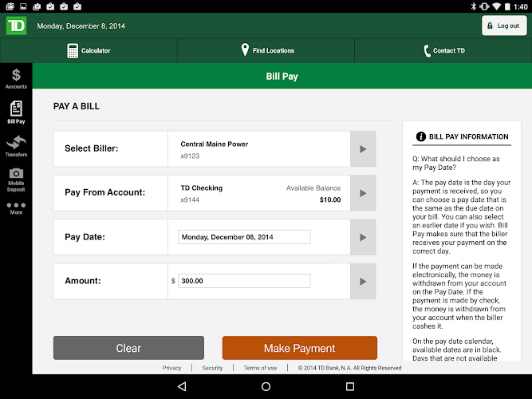Open Transfers in sidebar

pyautogui.click(x=16, y=146)
